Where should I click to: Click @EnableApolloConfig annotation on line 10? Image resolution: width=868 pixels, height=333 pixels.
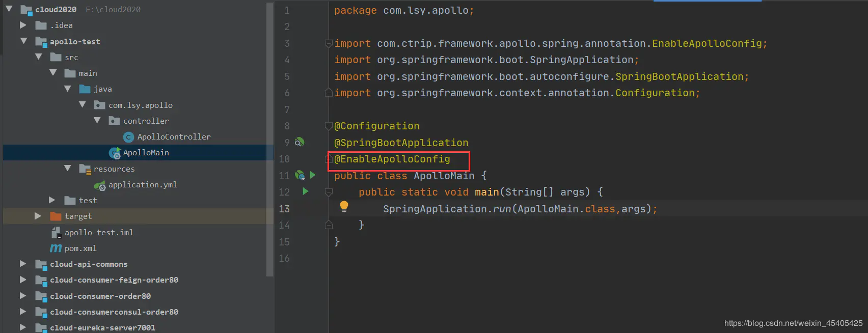click(392, 159)
